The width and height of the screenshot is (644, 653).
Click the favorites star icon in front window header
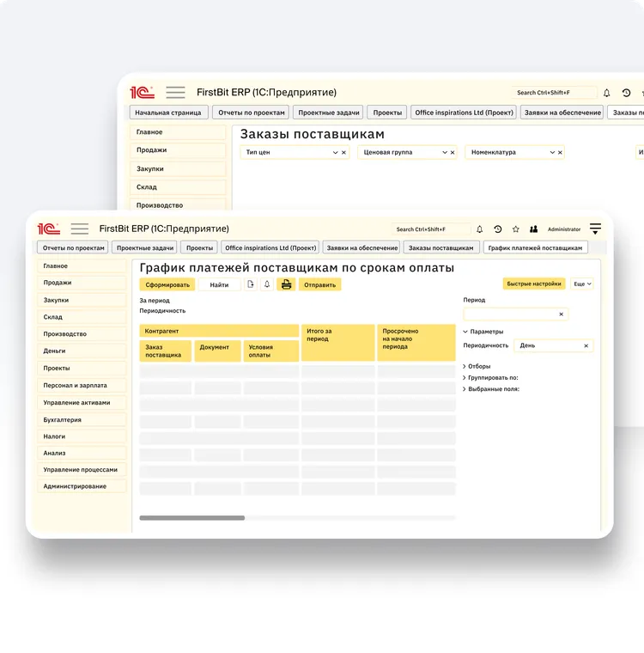[x=516, y=229]
